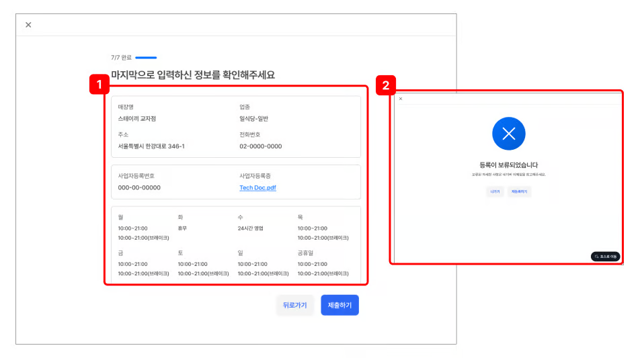Click the 등록이 보류되었습니다 heading
The width and height of the screenshot is (644, 358).
tap(508, 165)
